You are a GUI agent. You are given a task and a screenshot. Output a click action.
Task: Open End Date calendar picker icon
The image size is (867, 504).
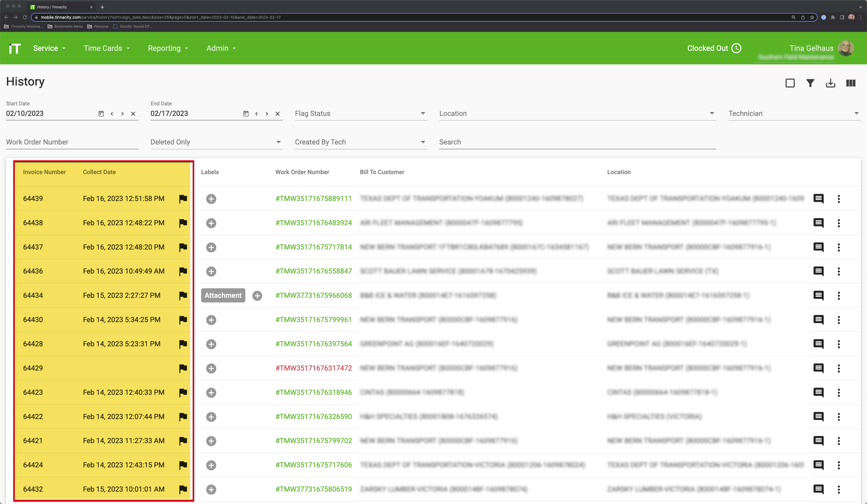[246, 114]
